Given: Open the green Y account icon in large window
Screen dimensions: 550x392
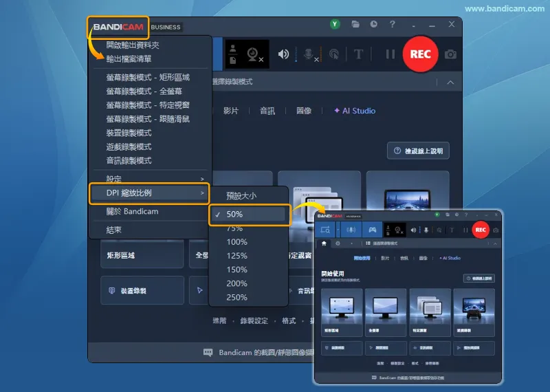Looking at the screenshot, I should (x=335, y=24).
